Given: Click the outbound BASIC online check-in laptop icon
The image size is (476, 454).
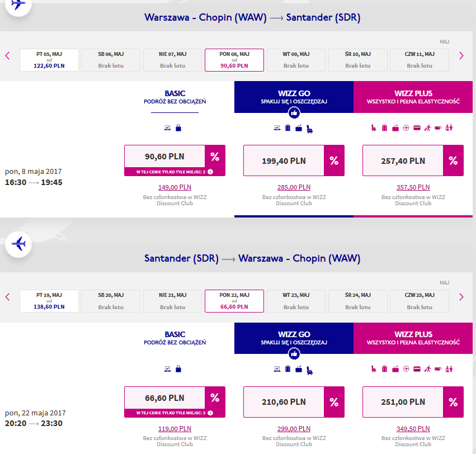Looking at the screenshot, I should click(168, 128).
